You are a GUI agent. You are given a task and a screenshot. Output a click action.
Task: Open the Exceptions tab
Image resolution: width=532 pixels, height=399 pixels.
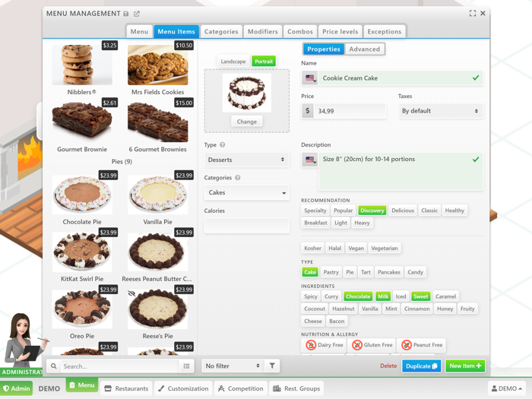click(384, 32)
